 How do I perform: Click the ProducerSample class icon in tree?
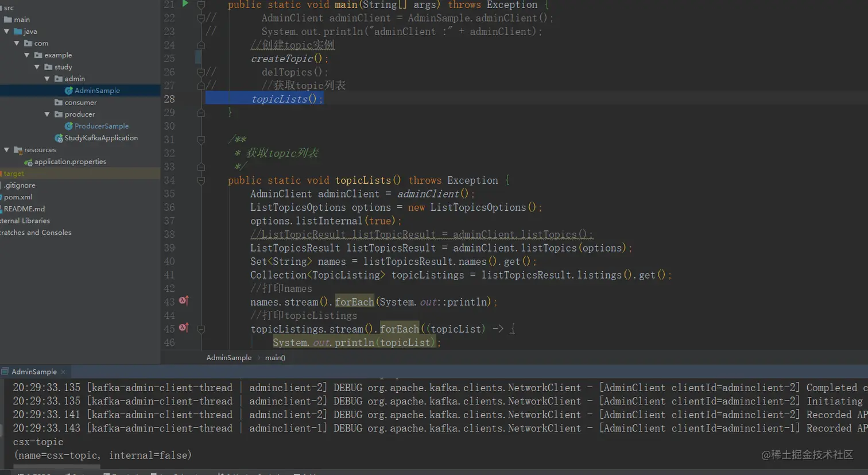click(x=68, y=126)
